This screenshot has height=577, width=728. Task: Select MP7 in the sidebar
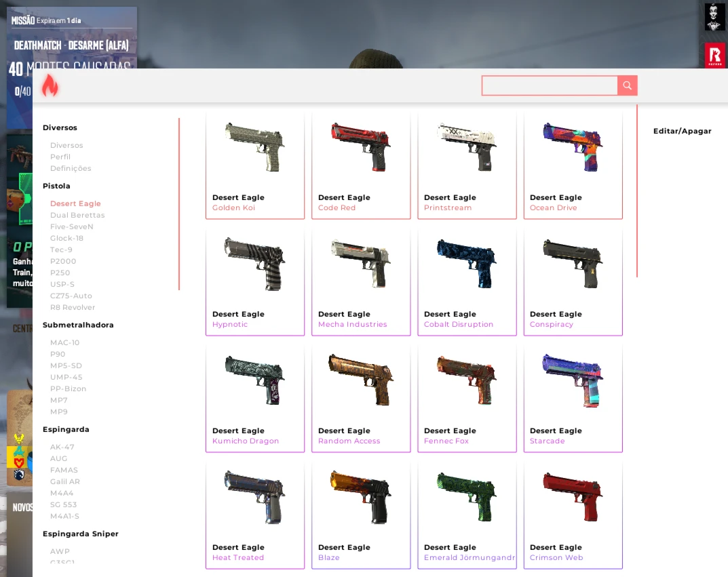pyautogui.click(x=58, y=400)
